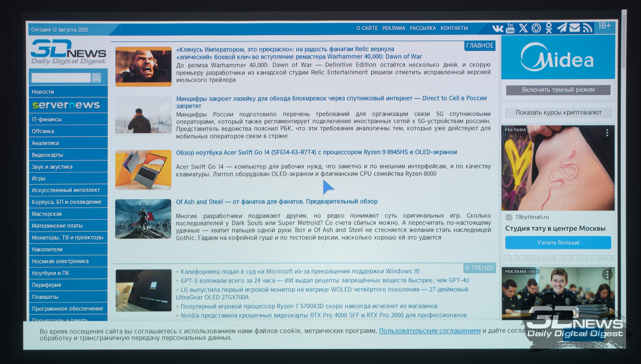Go to the Игры category
This screenshot has width=641, height=364.
(x=68, y=178)
